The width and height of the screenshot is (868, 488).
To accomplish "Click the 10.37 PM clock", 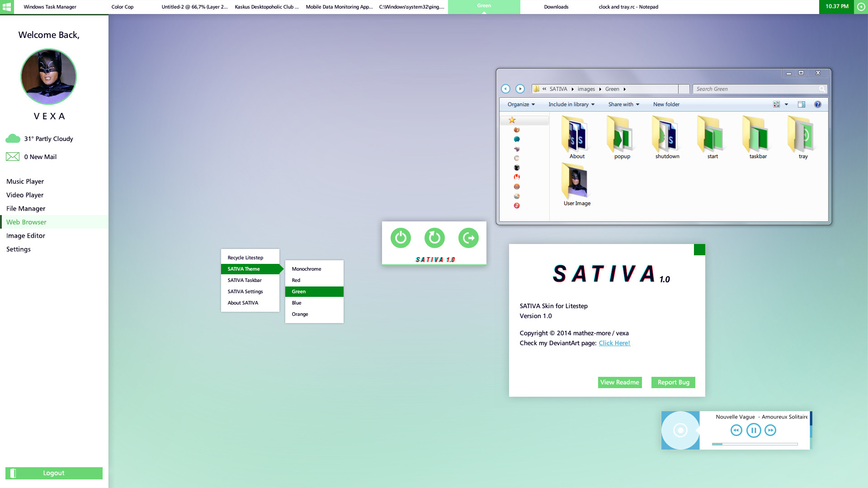I will (837, 6).
